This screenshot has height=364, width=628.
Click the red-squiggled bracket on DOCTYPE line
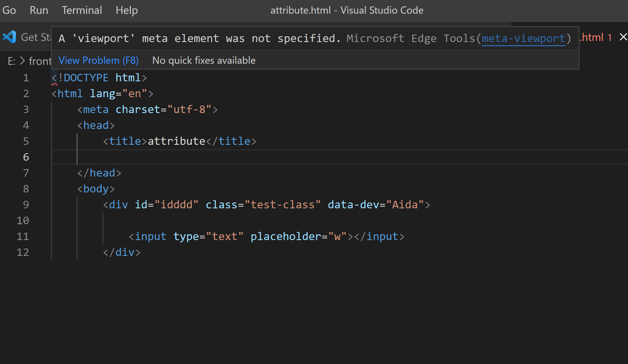point(54,78)
